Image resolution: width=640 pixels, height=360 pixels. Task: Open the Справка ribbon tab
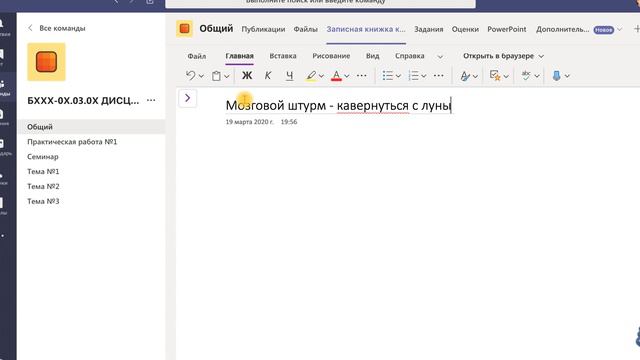410,56
